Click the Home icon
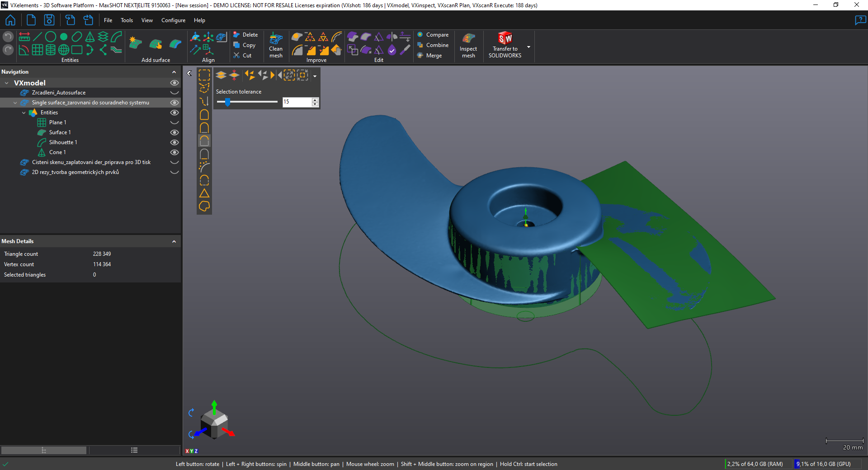The width and height of the screenshot is (868, 470). point(10,20)
